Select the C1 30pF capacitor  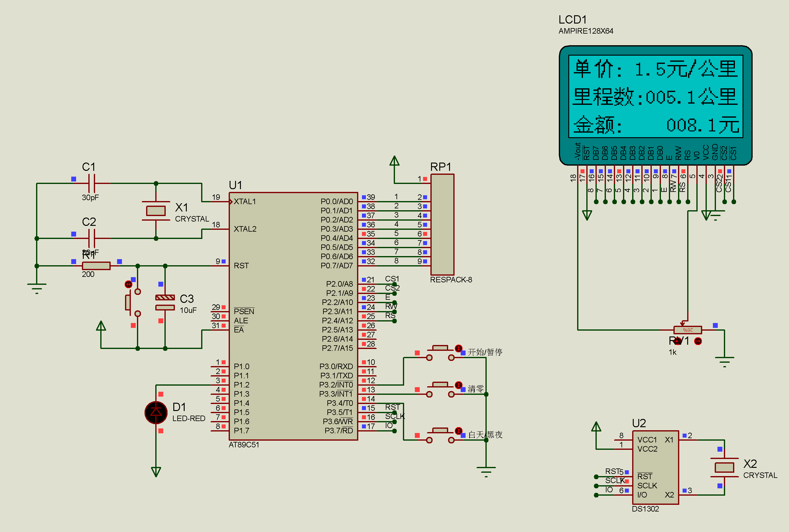click(92, 183)
